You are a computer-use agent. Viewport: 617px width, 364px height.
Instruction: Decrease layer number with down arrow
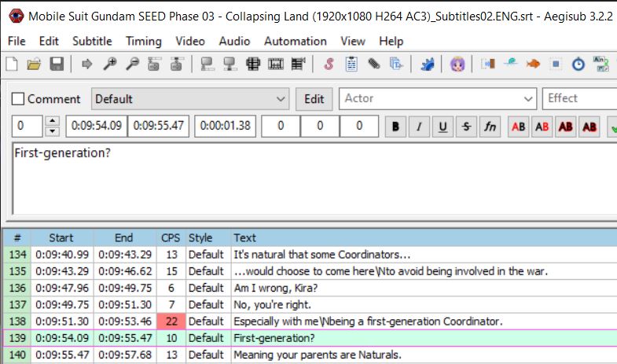pyautogui.click(x=53, y=131)
